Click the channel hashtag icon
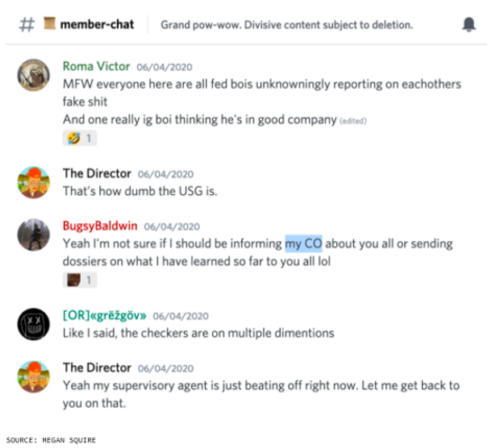Screen dimensions: 504x448 [27, 25]
